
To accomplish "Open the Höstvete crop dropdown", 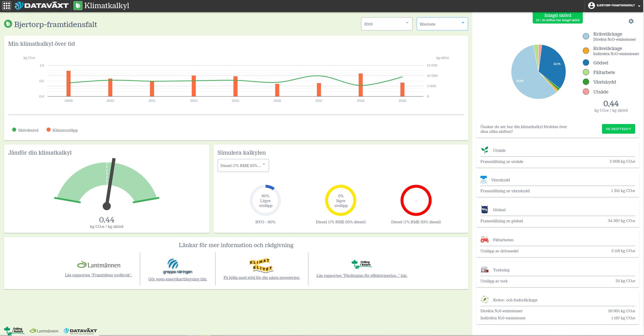I will pyautogui.click(x=442, y=24).
